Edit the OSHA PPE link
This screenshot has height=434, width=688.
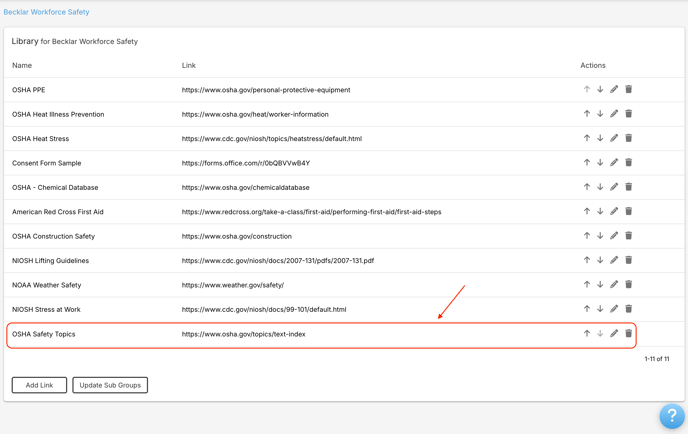tap(614, 90)
